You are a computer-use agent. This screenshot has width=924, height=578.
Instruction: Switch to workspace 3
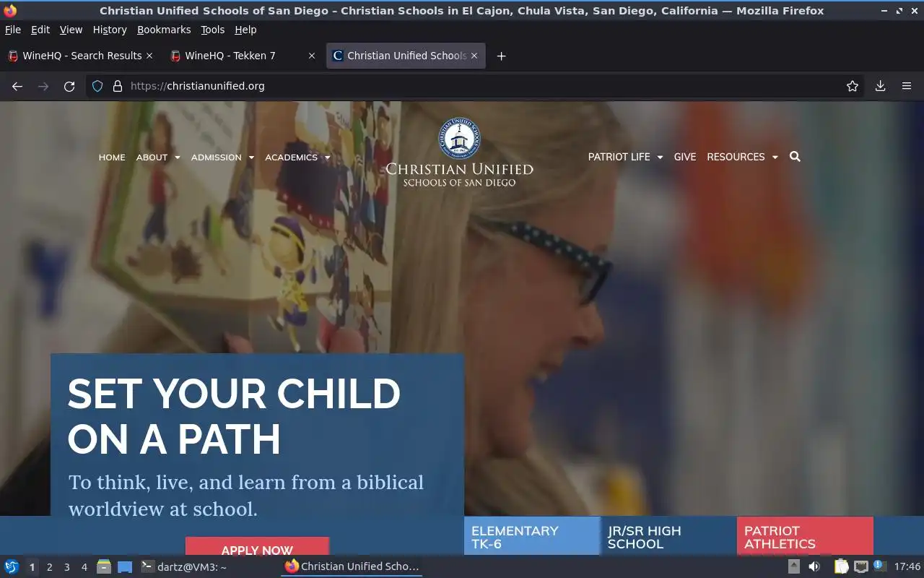pos(66,567)
